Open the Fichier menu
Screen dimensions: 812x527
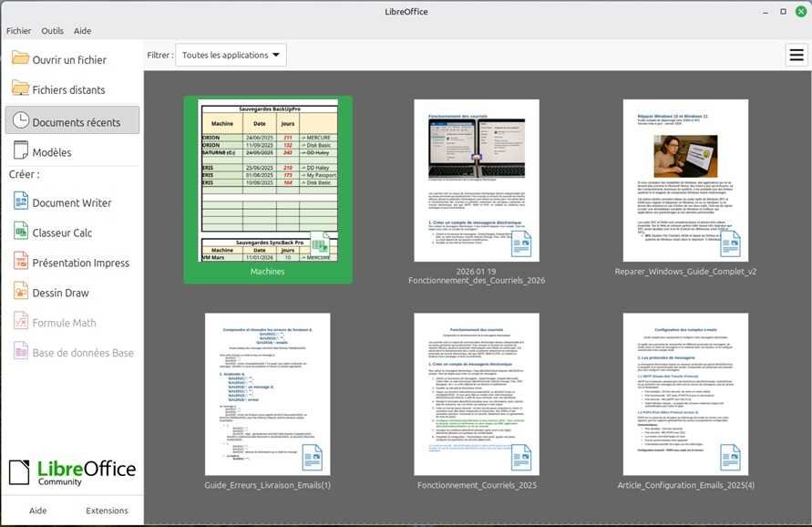pos(18,30)
